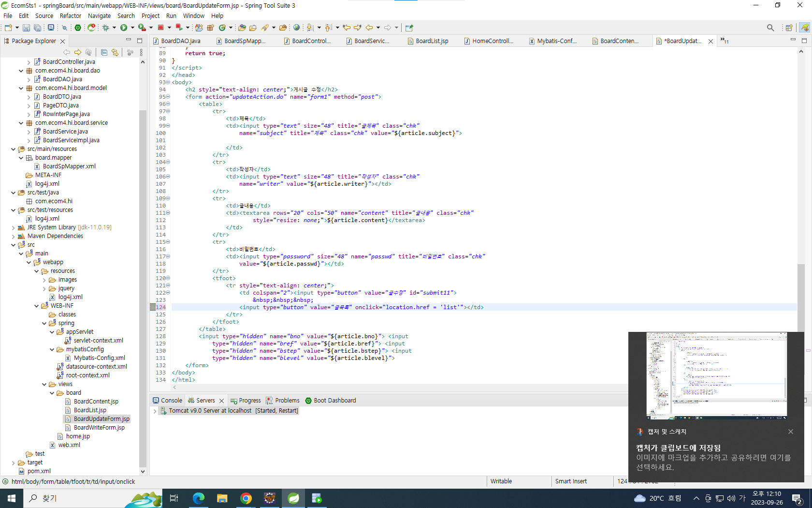Minimize the Package Explorer view
This screenshot has width=812, height=508.
(129, 41)
